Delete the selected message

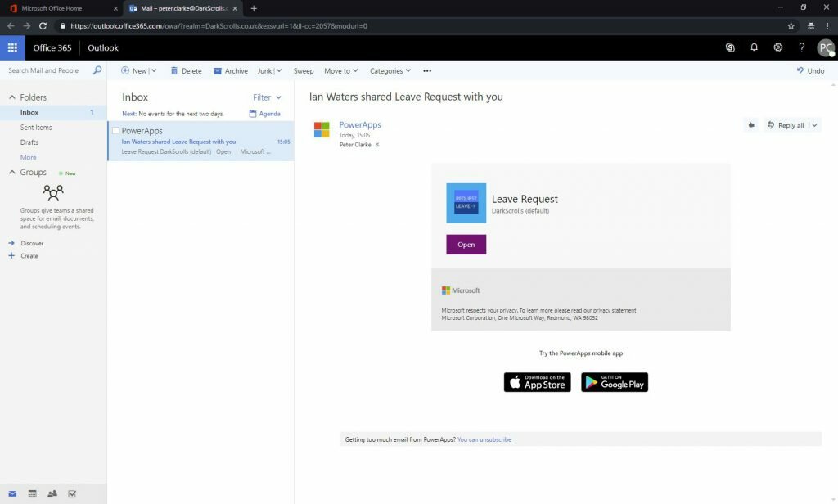(186, 70)
